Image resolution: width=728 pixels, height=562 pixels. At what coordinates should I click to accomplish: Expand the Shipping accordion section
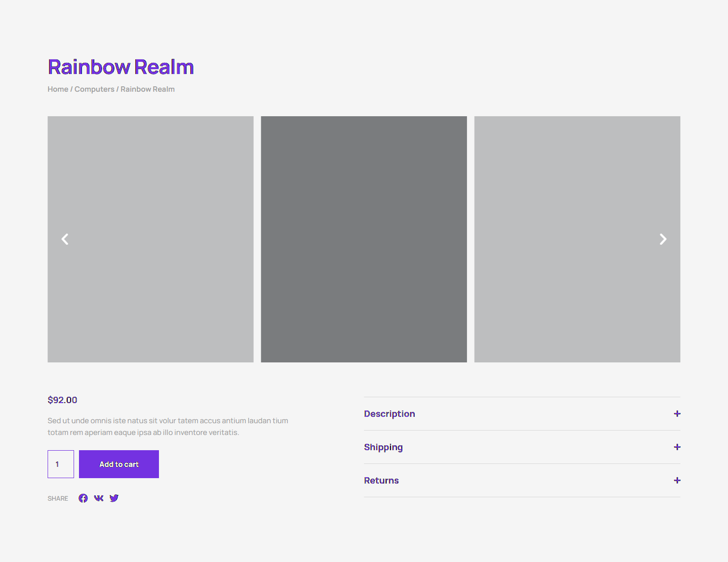pyautogui.click(x=383, y=447)
